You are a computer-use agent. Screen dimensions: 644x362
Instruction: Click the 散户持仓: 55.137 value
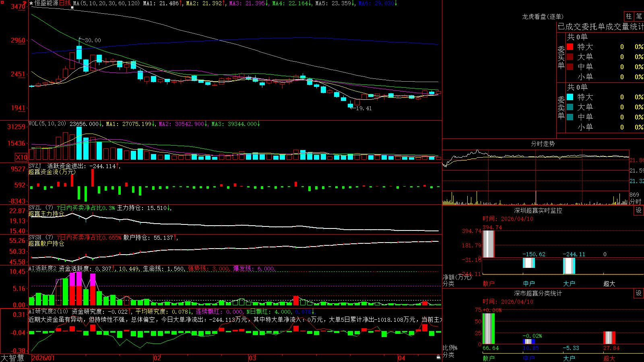[x=148, y=238]
